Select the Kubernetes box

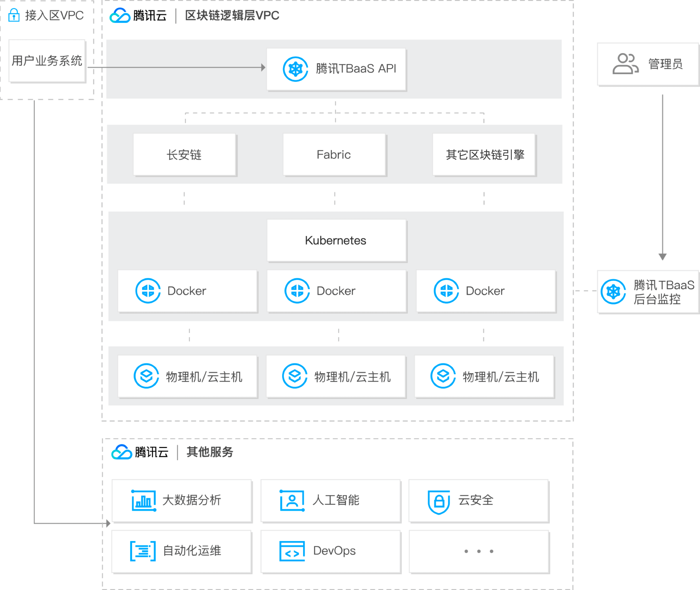tap(337, 240)
